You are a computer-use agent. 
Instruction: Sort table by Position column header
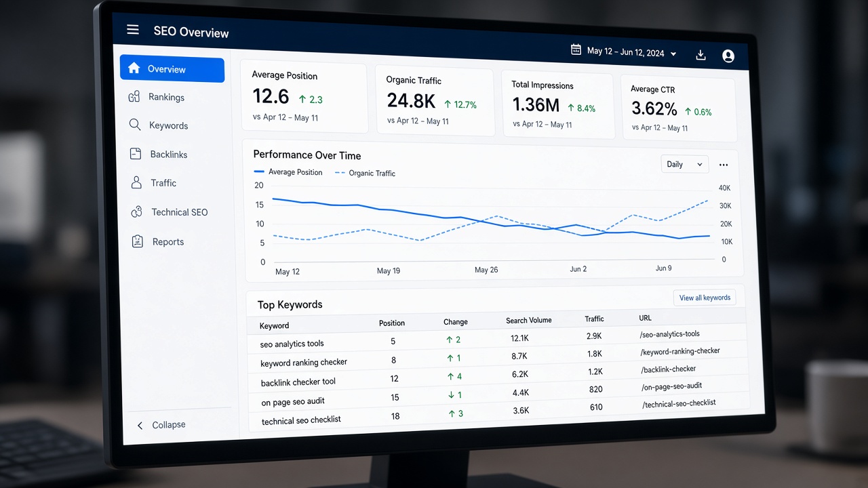pos(392,323)
